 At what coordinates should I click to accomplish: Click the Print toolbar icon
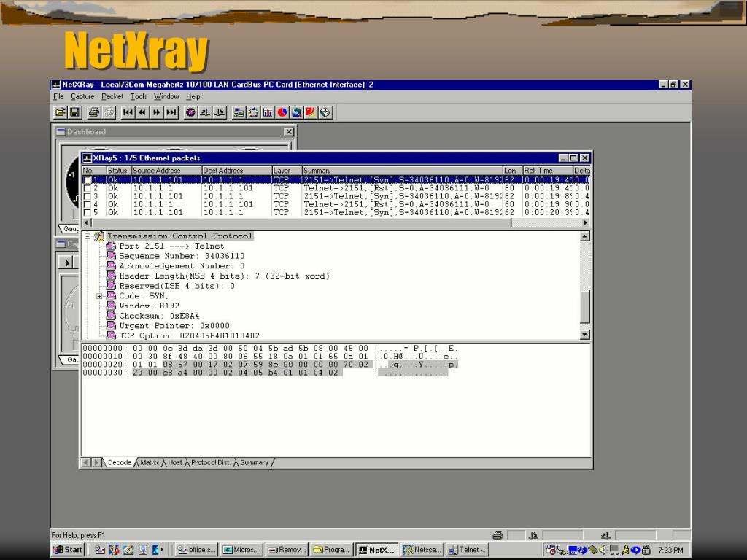(94, 112)
